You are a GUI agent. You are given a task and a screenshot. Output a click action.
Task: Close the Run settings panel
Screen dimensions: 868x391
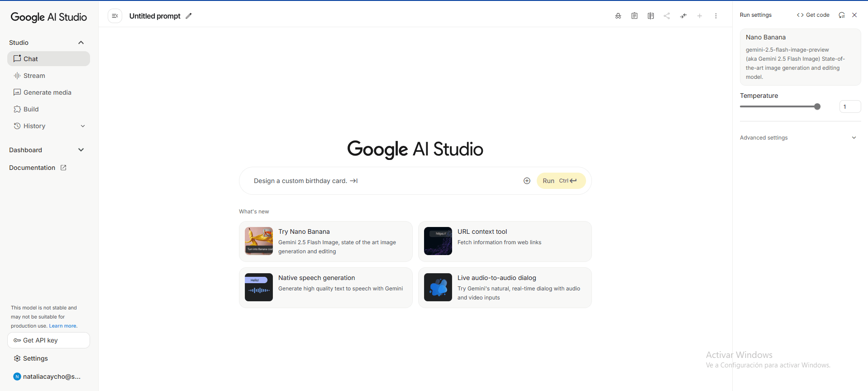[x=854, y=15]
